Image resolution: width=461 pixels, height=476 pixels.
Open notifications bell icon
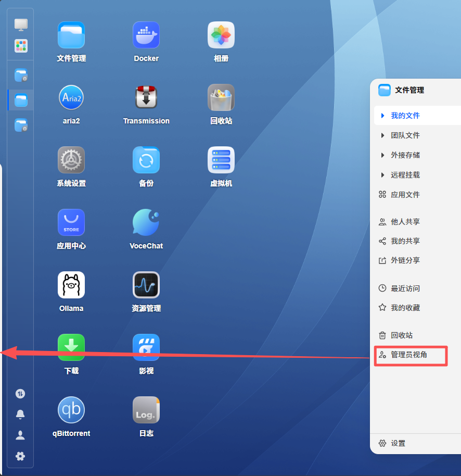[x=20, y=415]
